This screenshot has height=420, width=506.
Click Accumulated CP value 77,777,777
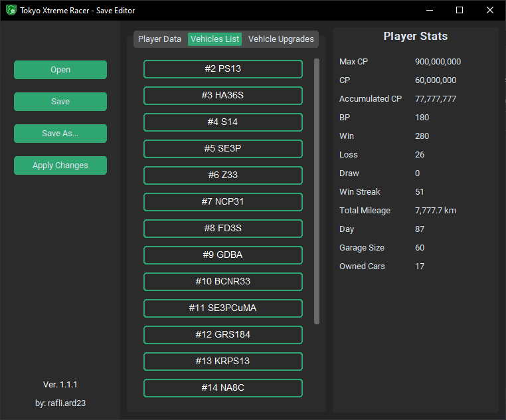[x=436, y=99]
